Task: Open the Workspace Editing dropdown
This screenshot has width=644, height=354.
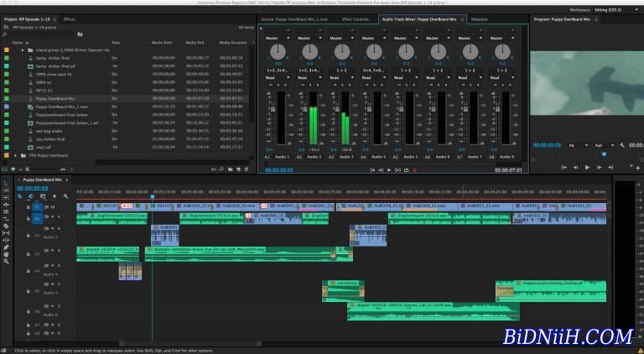Action: point(618,10)
